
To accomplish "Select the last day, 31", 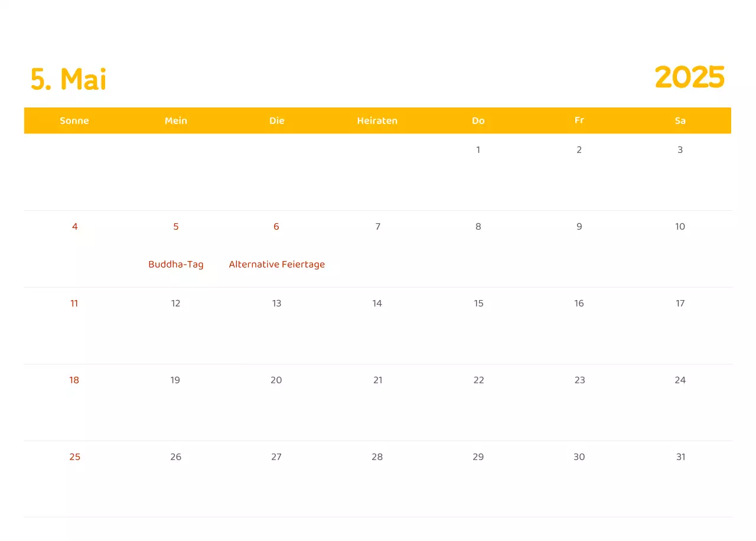I will [680, 457].
